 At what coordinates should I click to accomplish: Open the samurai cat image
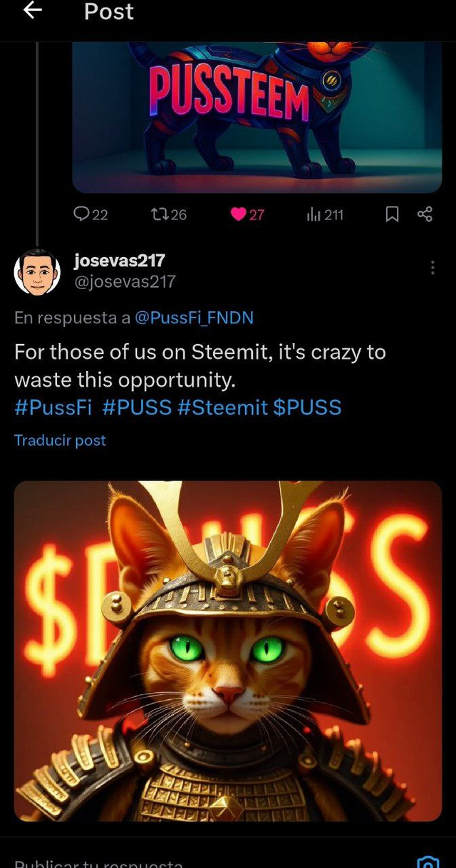tap(228, 651)
